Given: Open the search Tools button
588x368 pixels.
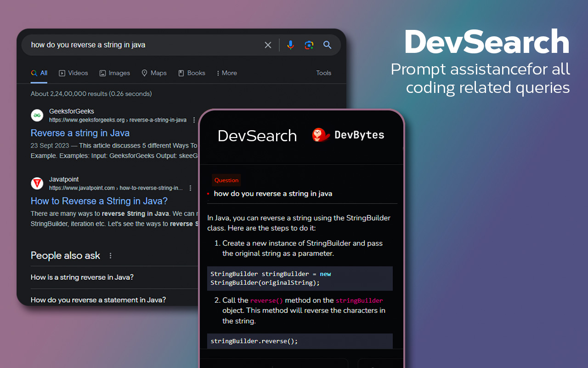Looking at the screenshot, I should click(323, 73).
